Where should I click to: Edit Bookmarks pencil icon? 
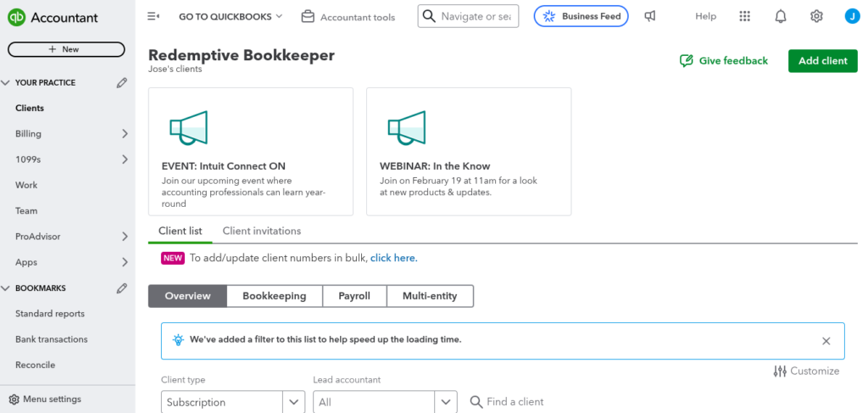coord(122,288)
